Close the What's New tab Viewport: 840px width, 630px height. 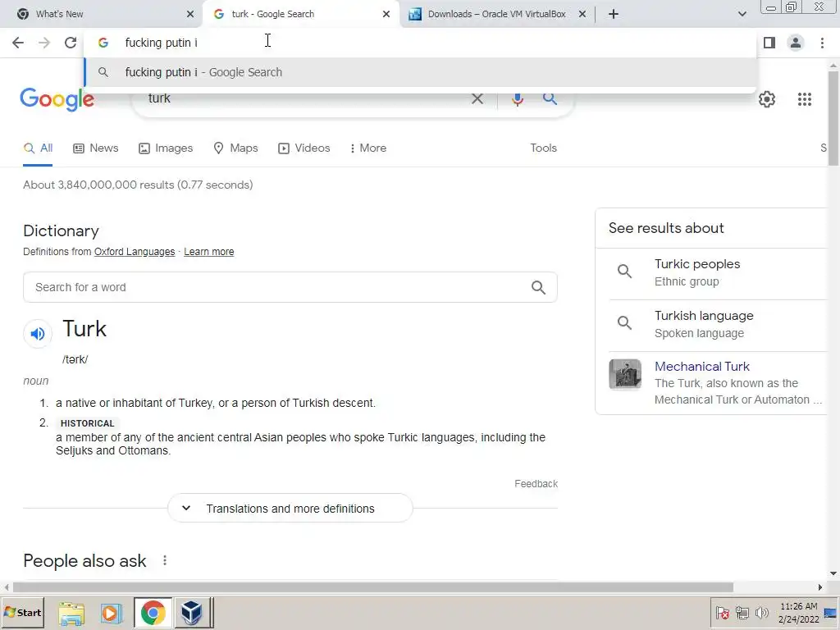pos(190,14)
